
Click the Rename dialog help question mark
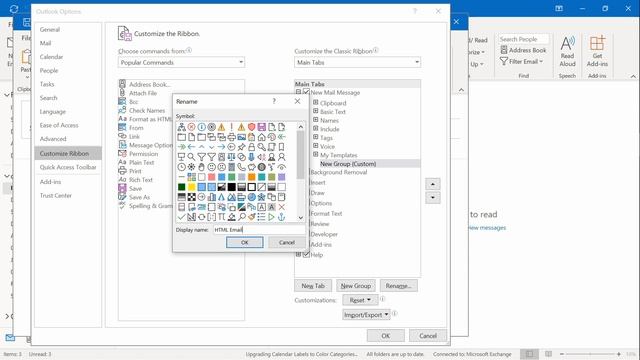click(x=274, y=101)
